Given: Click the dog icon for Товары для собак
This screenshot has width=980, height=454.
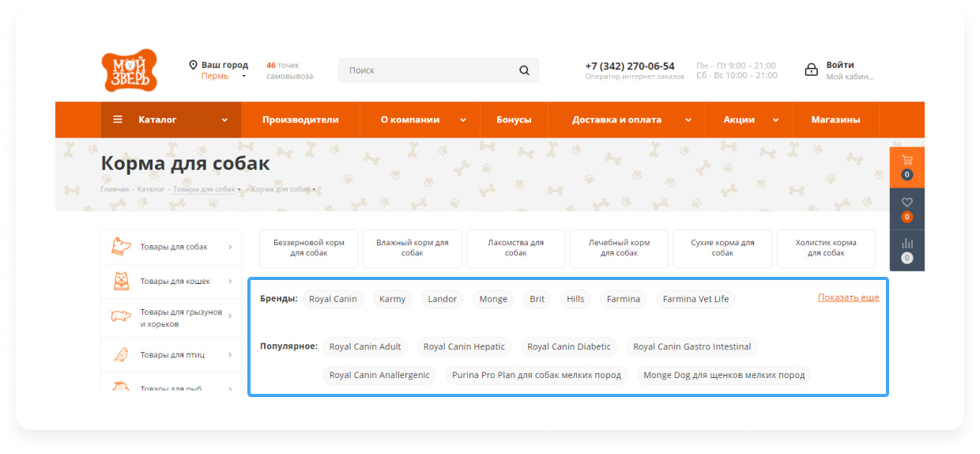Looking at the screenshot, I should coord(121,246).
